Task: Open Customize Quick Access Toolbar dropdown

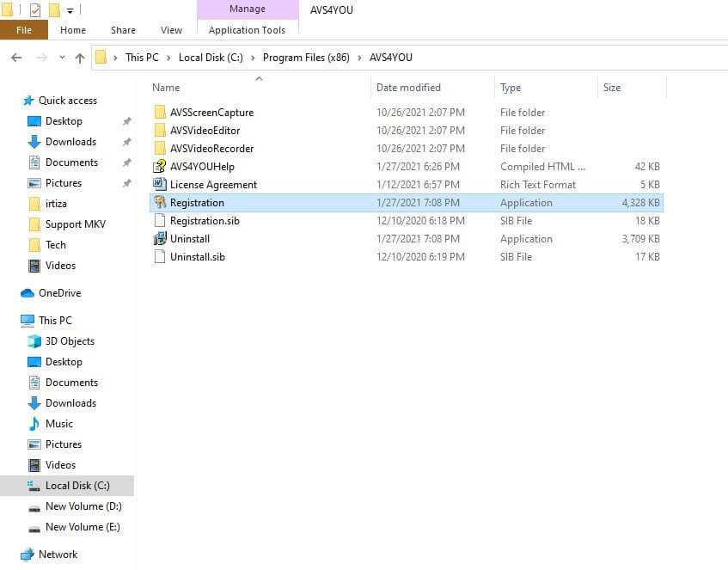Action: click(x=70, y=10)
